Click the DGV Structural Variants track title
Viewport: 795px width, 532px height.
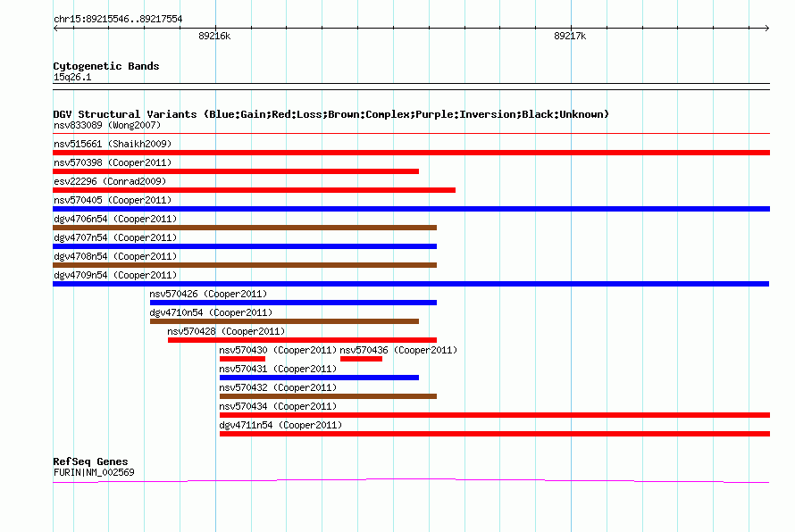coord(331,114)
